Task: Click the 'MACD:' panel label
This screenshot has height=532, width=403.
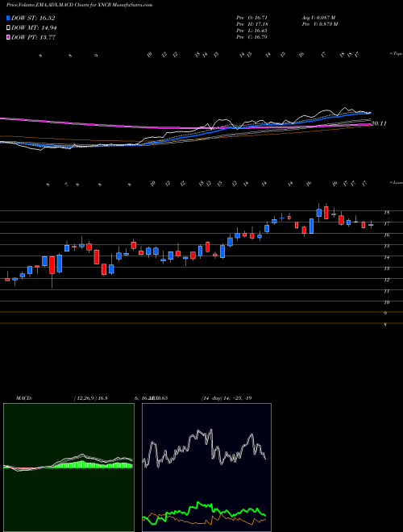Action: pos(23,398)
